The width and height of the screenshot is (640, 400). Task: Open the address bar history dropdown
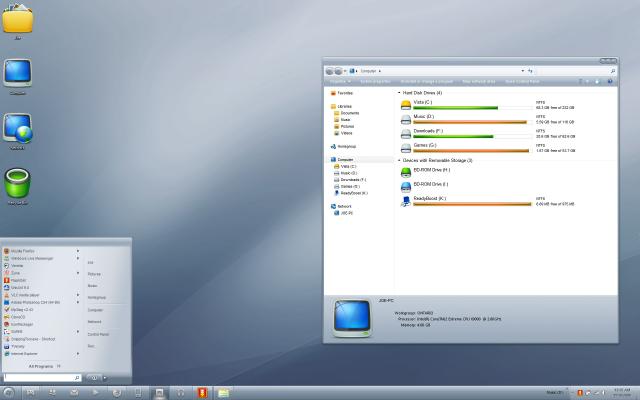(522, 71)
